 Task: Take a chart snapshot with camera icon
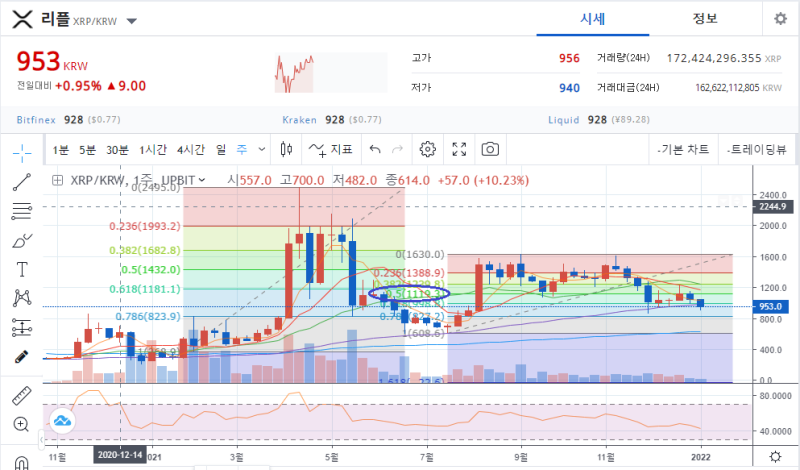pyautogui.click(x=490, y=150)
